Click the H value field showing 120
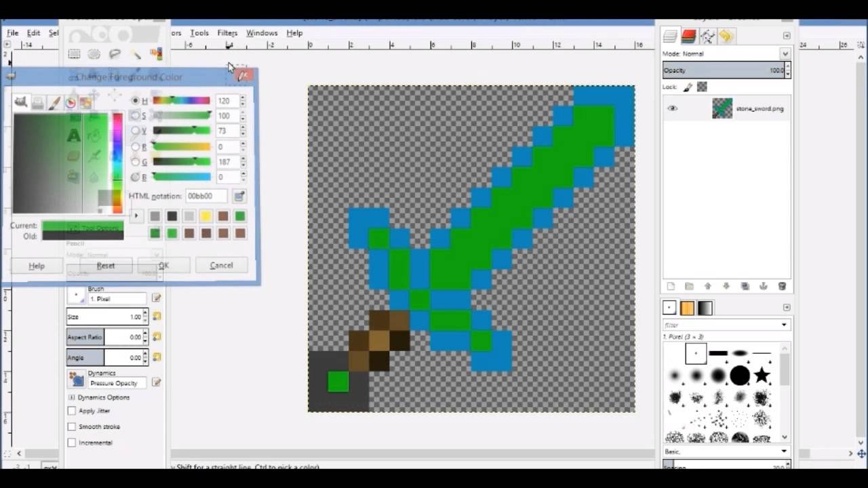This screenshot has width=868, height=488. (x=226, y=101)
